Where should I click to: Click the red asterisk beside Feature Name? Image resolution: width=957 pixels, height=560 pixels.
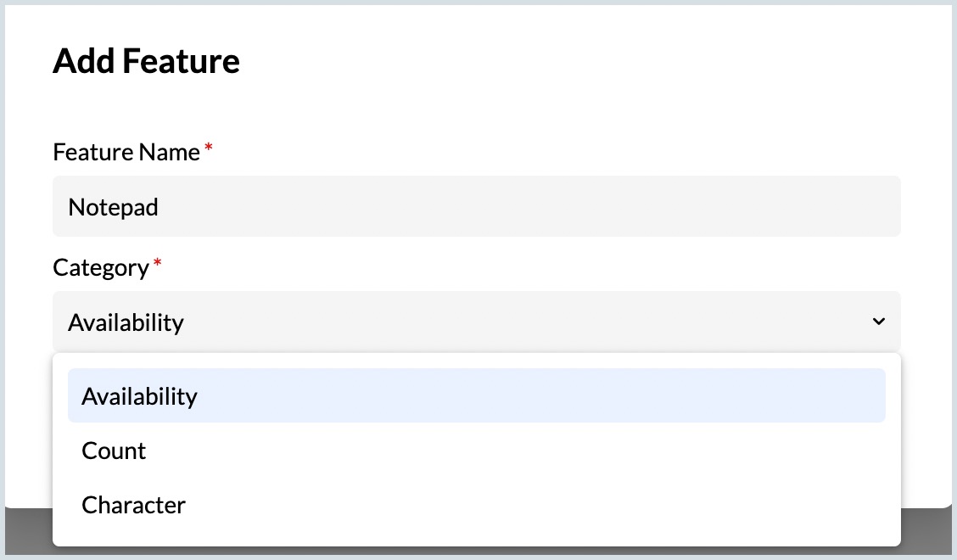pos(209,149)
